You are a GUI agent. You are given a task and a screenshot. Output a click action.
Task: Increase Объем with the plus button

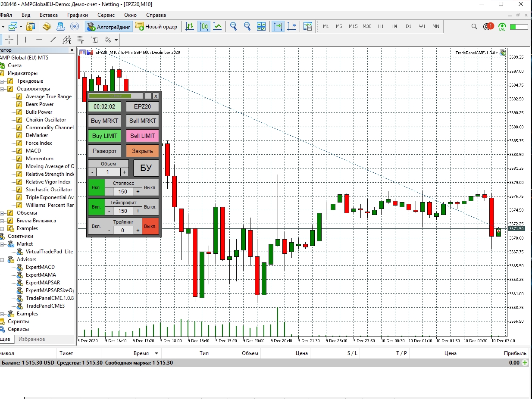124,172
